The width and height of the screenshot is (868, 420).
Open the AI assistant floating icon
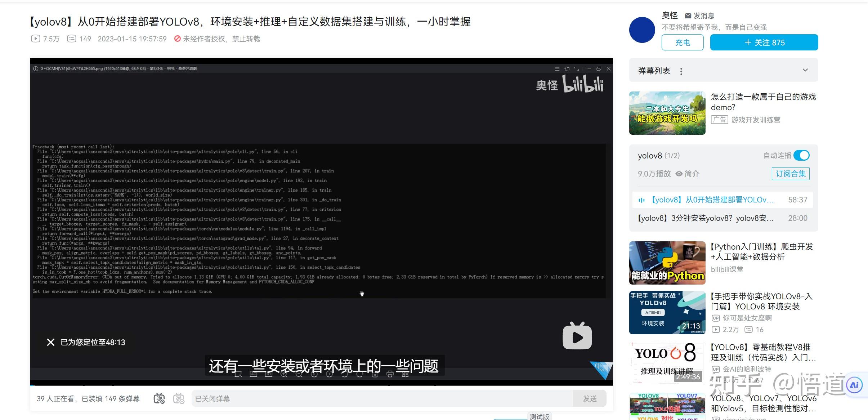[x=854, y=385]
